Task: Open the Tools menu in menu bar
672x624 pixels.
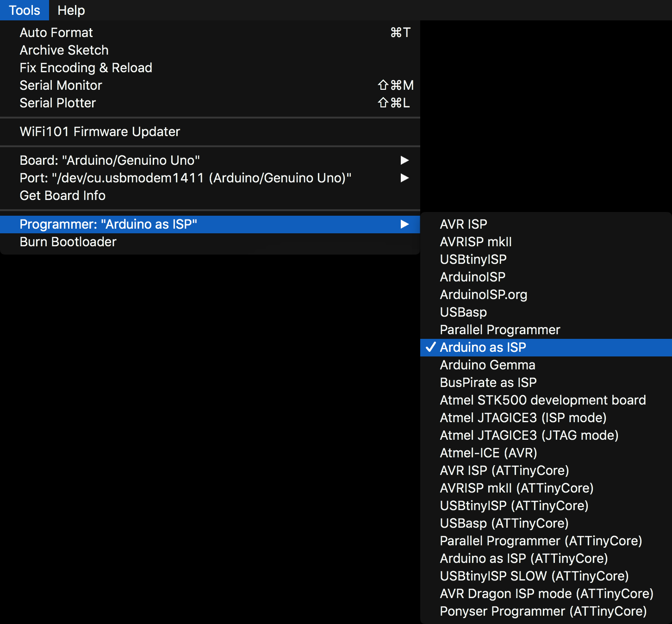Action: 25,10
